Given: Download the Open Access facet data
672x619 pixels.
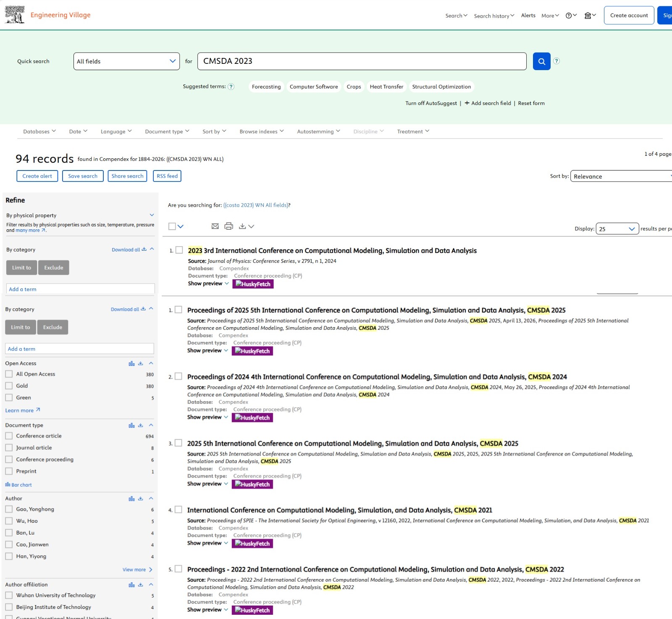Looking at the screenshot, I should click(x=141, y=363).
